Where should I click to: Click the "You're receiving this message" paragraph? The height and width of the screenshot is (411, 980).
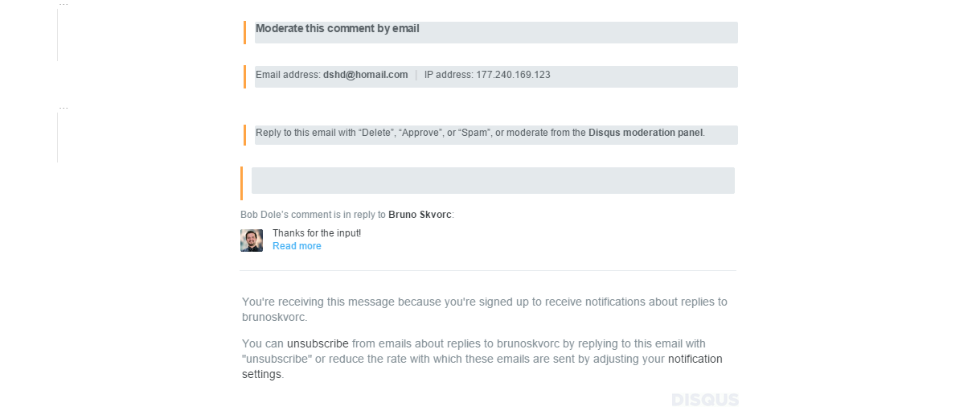(484, 309)
